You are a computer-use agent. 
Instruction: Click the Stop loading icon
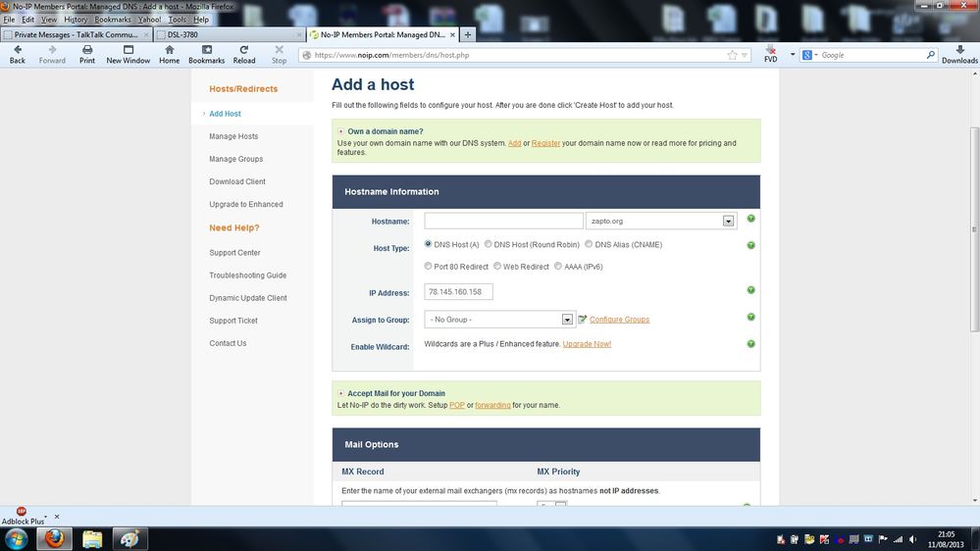(x=279, y=50)
